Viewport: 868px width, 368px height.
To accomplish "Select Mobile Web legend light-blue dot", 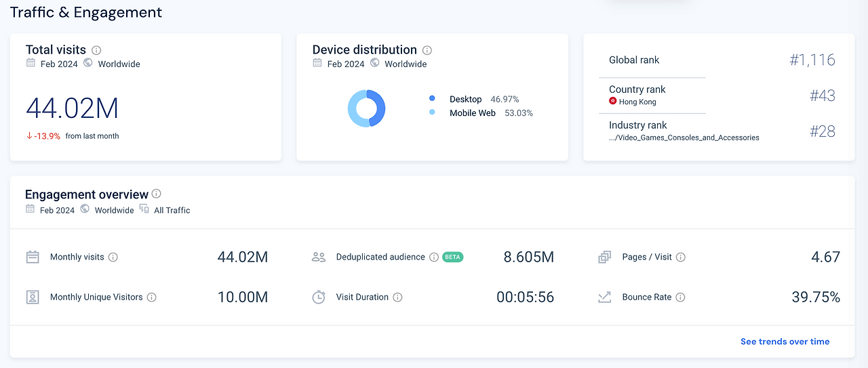I will (x=433, y=113).
